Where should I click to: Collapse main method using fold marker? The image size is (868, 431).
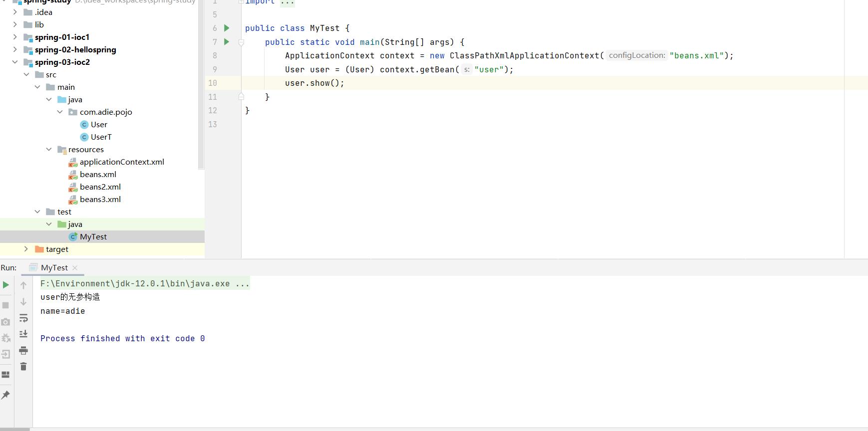point(241,42)
